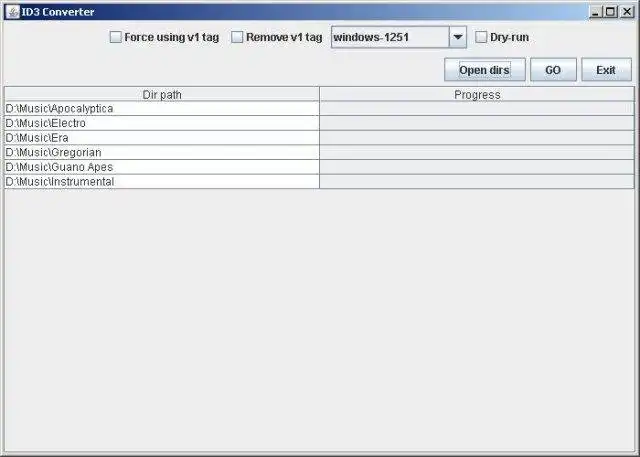
Task: Click progress cell for Gregorian row
Action: pos(477,153)
